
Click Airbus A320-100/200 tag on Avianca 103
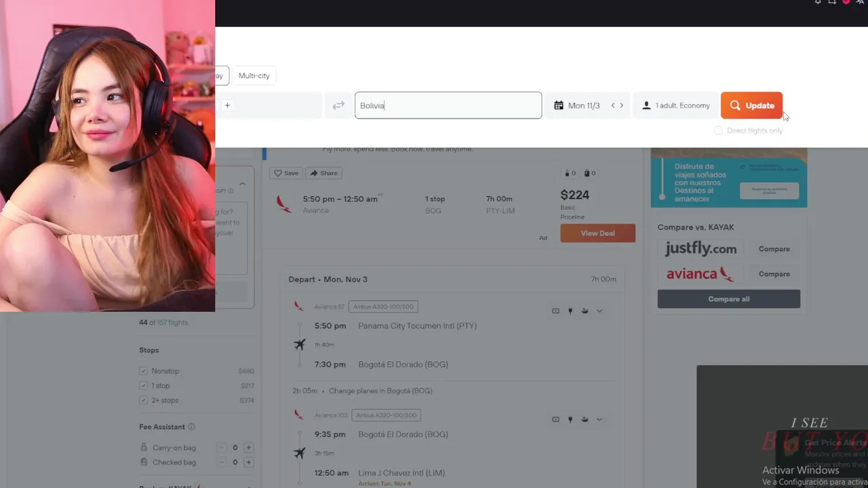(x=387, y=415)
